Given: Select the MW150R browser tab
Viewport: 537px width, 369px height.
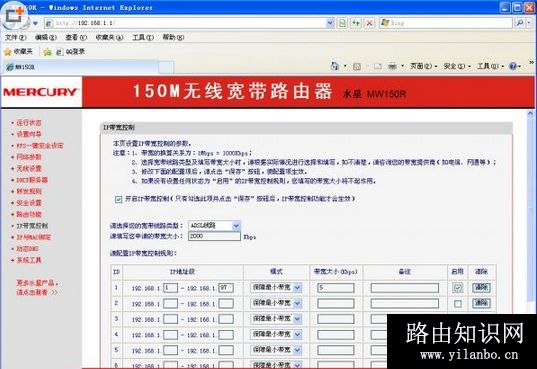Looking at the screenshot, I should (x=80, y=67).
